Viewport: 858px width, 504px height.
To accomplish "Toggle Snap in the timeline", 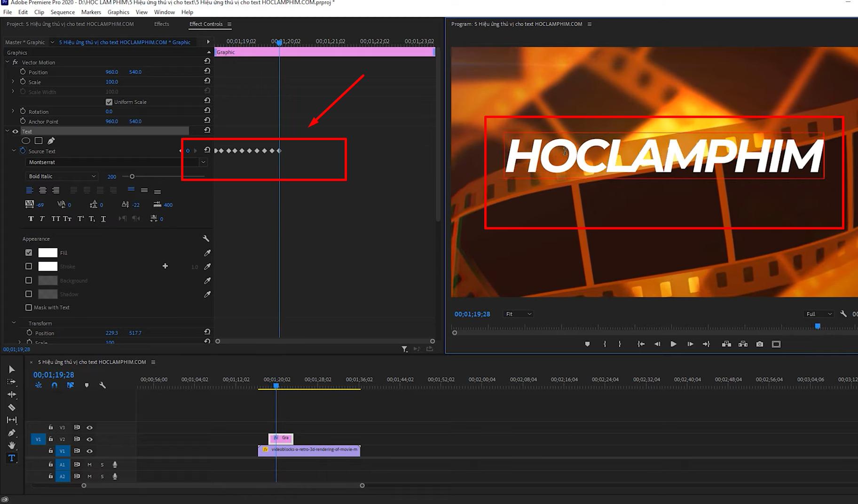I will [55, 385].
